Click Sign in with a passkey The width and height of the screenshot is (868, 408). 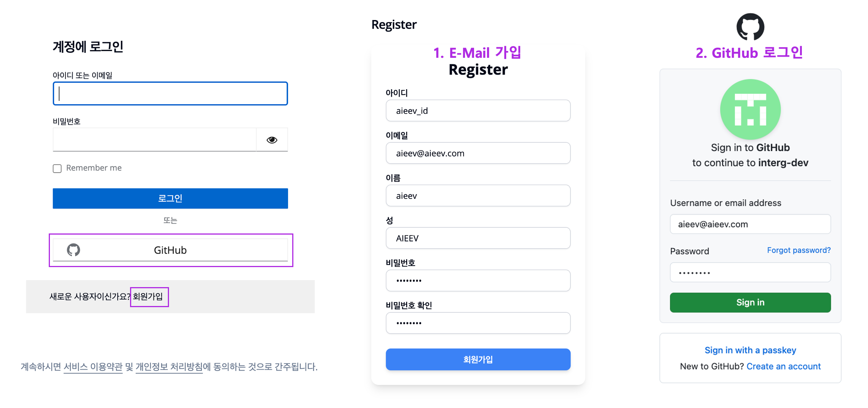[x=750, y=350]
